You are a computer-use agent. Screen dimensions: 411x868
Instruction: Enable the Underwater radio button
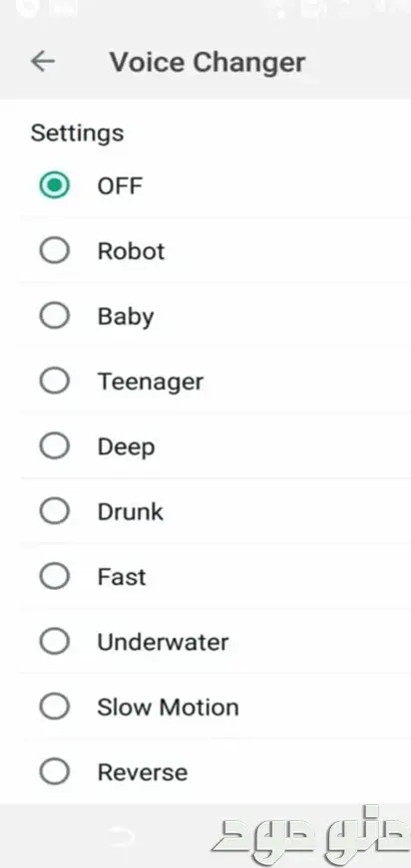[x=54, y=642]
